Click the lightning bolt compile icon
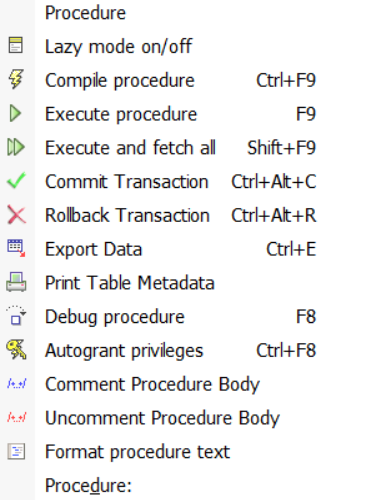 16,79
